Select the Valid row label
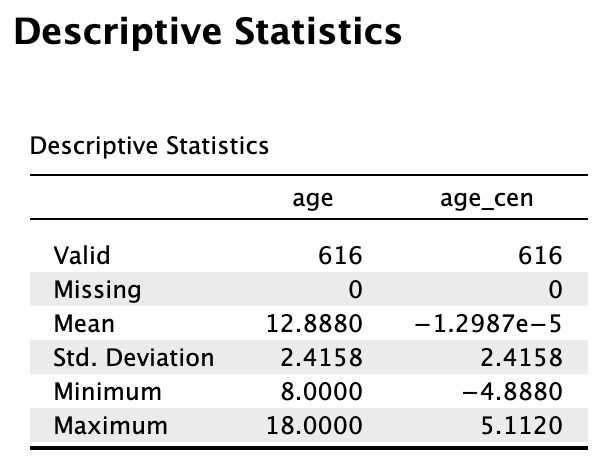The image size is (608, 470). click(82, 256)
